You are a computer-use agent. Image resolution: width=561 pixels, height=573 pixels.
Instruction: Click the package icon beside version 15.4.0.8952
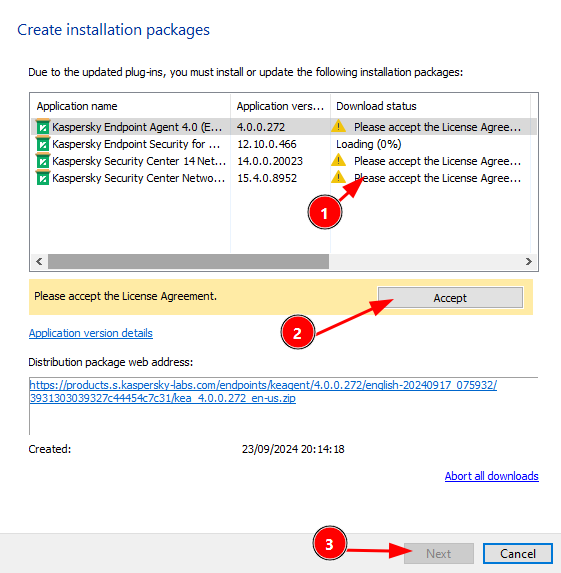[43, 178]
